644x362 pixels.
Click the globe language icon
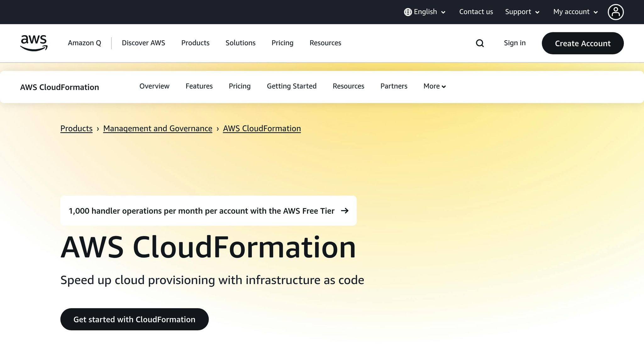408,12
